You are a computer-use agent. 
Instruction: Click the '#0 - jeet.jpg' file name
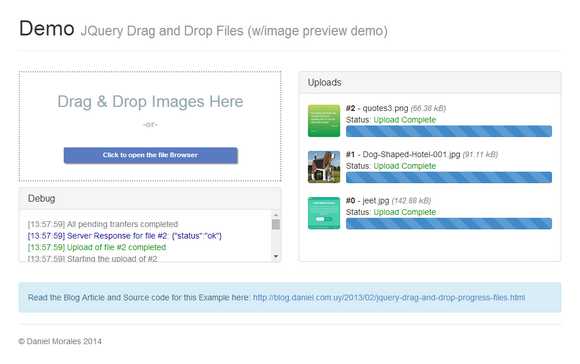(x=367, y=200)
